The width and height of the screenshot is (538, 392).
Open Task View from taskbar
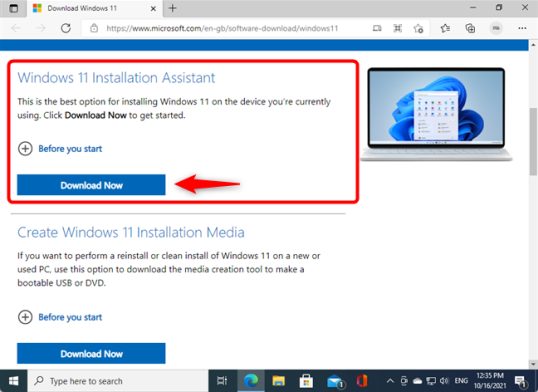click(222, 381)
